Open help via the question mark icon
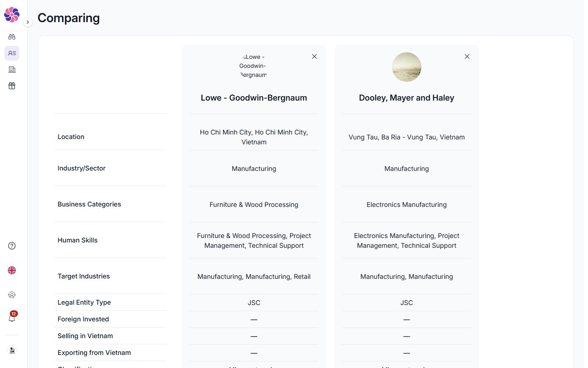This screenshot has height=368, width=588. (x=12, y=246)
